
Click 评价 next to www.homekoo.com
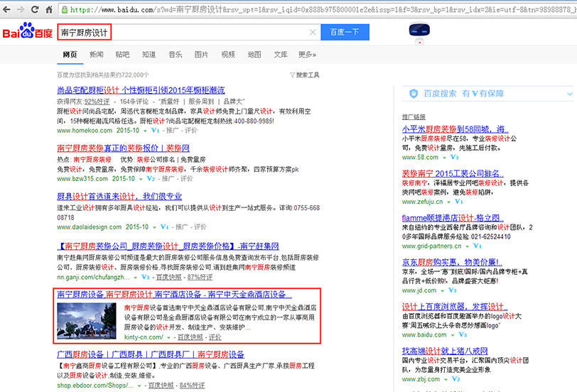coord(190,131)
